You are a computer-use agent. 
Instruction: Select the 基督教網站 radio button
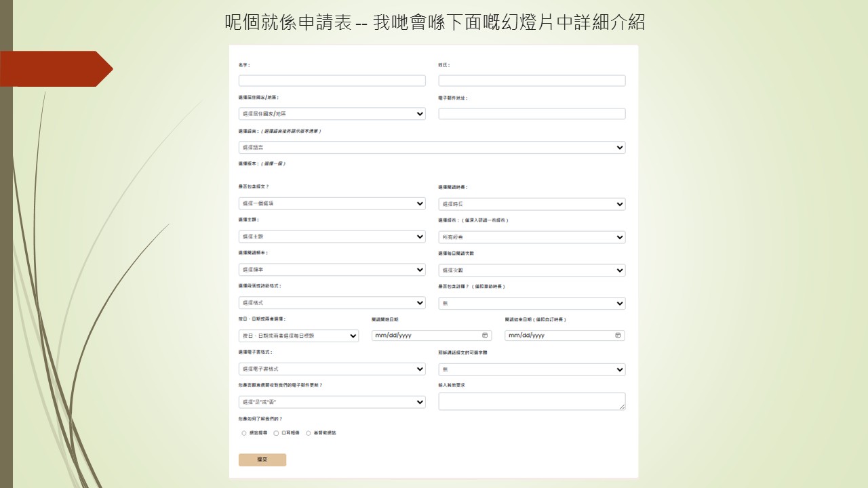pos(309,433)
